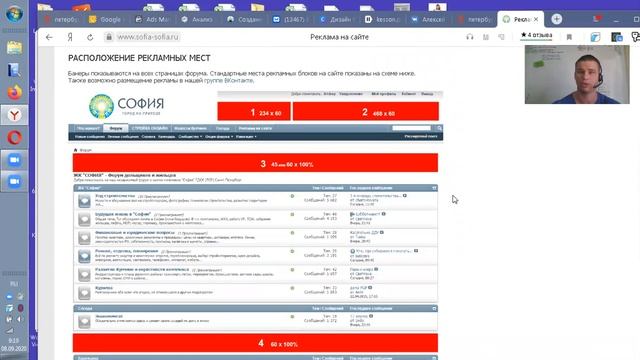
Task: Open the 'Навигация' dropdown
Action: pos(246,137)
